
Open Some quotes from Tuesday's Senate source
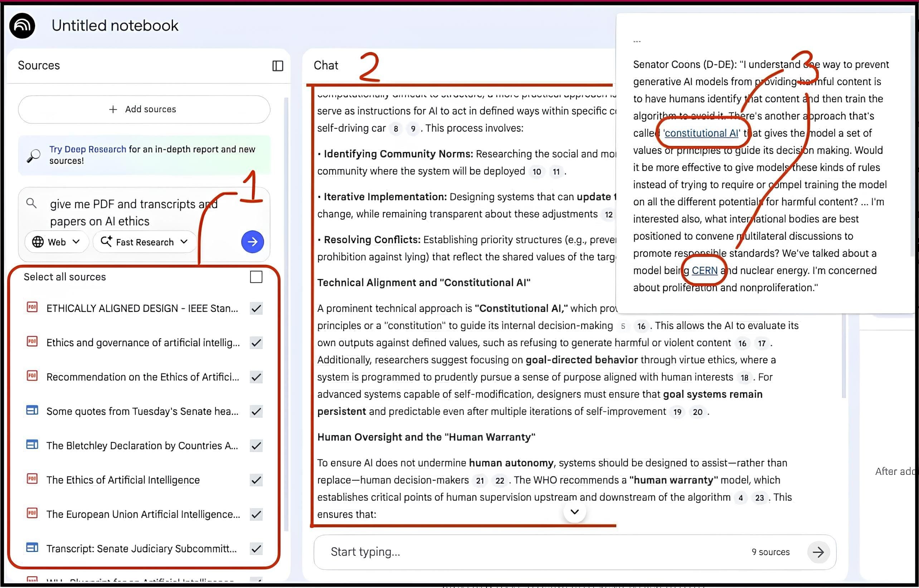142,411
